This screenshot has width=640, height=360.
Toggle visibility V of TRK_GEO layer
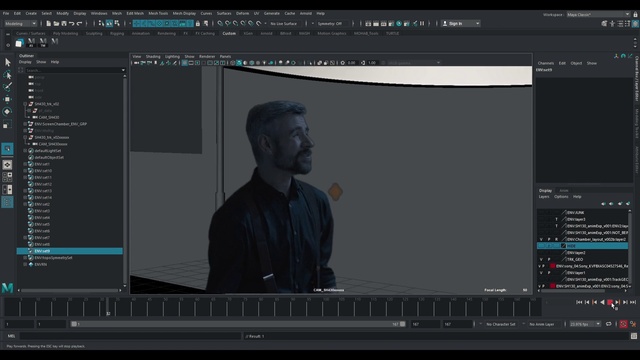point(541,259)
